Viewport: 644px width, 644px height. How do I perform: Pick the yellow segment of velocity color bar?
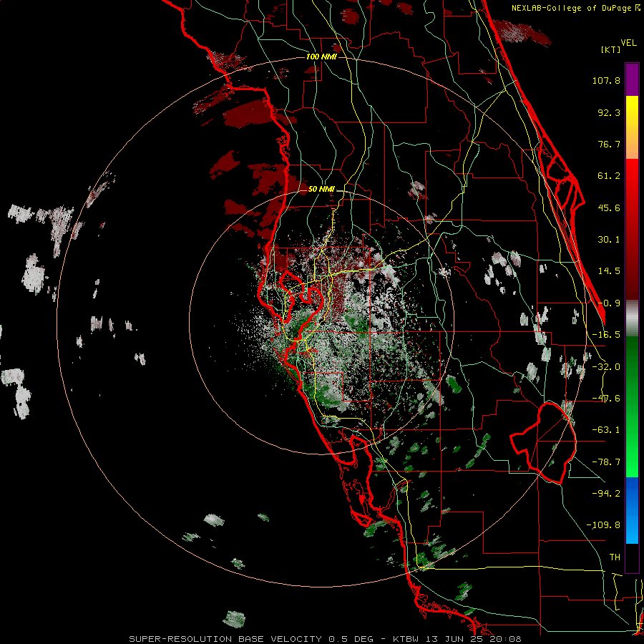click(x=632, y=127)
